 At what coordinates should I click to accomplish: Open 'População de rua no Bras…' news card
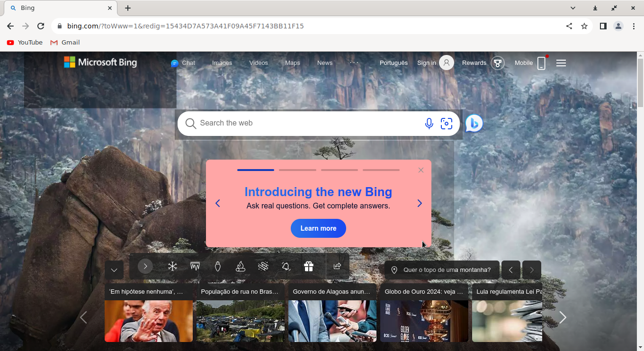pyautogui.click(x=241, y=313)
